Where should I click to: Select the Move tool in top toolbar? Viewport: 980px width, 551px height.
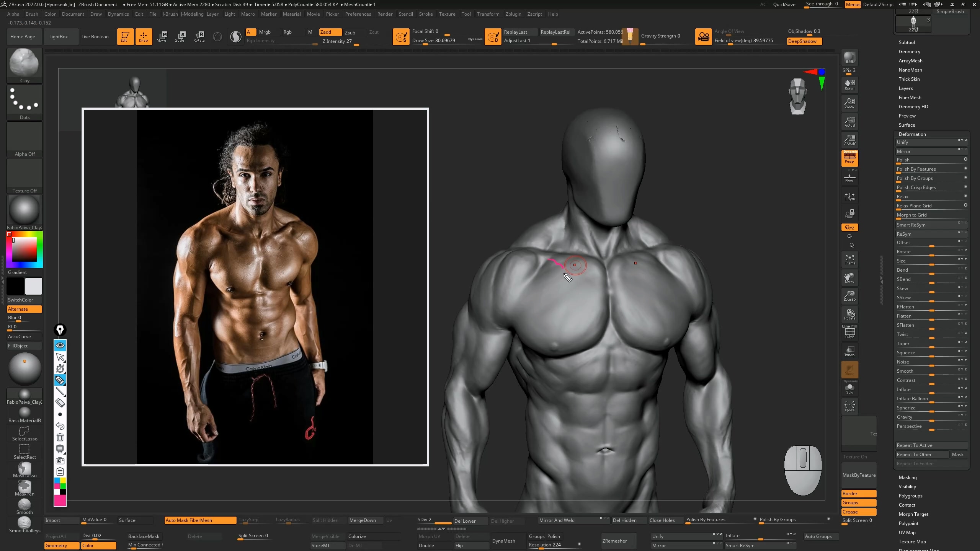162,36
